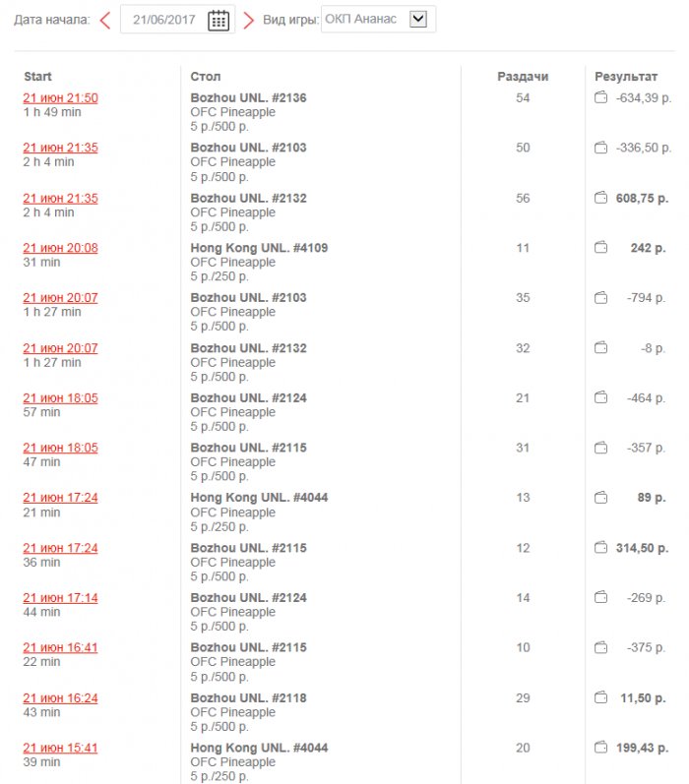This screenshot has width=689, height=784.
Task: Open the 21 июн 20:08 session link
Action: tap(60, 249)
